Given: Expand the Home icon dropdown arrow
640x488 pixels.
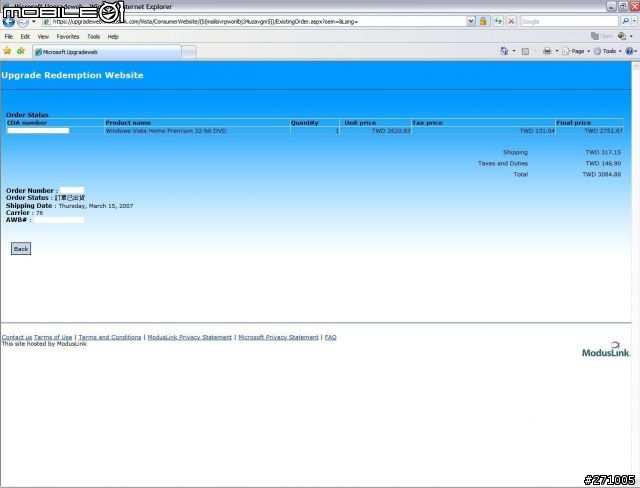Looking at the screenshot, I should (514, 51).
